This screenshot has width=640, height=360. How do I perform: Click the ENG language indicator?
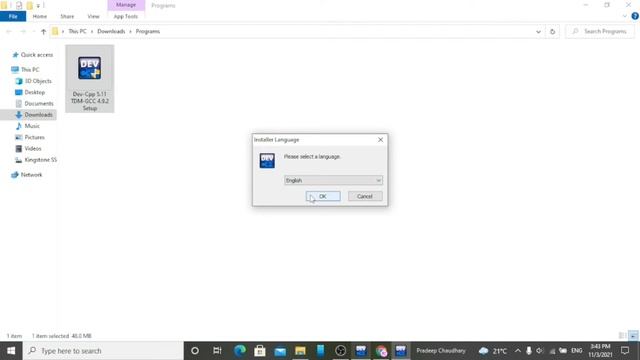point(576,351)
